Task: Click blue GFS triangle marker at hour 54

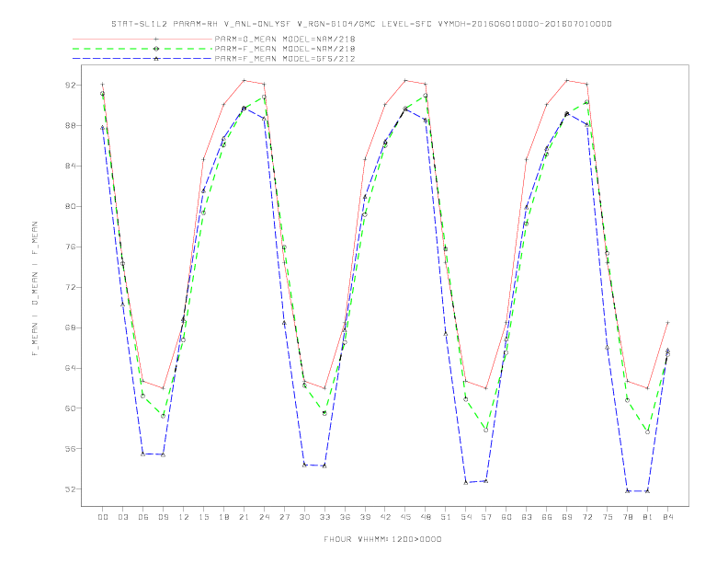Action: [x=466, y=483]
